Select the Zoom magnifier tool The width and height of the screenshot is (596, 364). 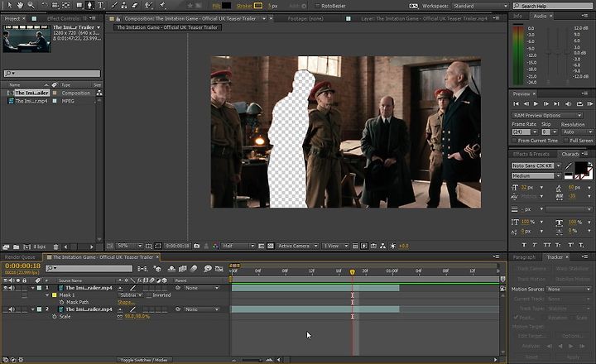31,5
